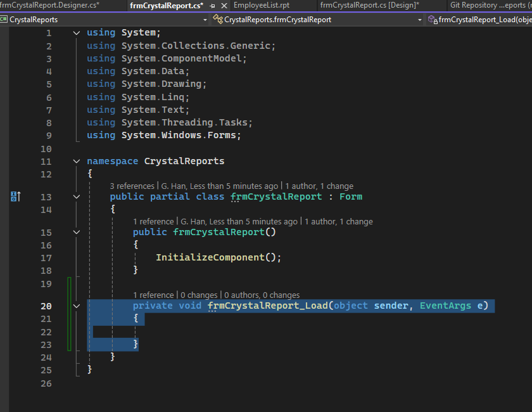Click the '0 authors, 0 changes' CodeLens link
Screen dimensions: 532x412
tap(262, 295)
